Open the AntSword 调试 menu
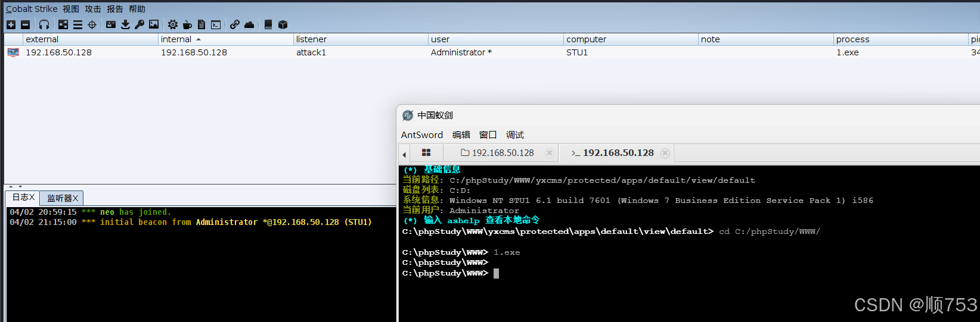This screenshot has height=322, width=980. [x=515, y=135]
